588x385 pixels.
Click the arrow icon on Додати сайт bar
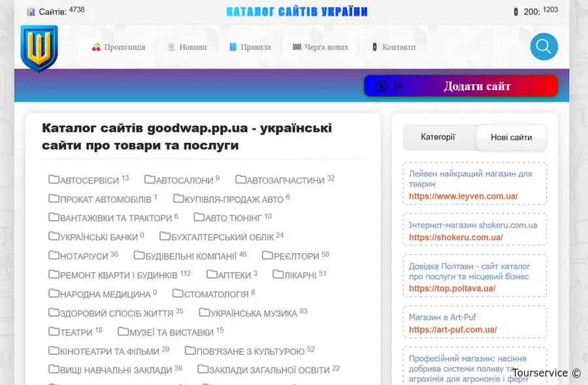point(398,86)
